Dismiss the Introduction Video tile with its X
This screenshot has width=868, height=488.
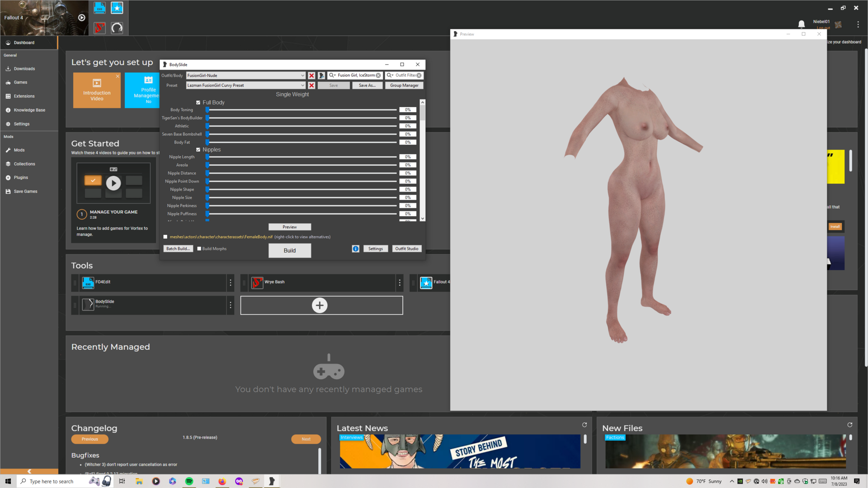(x=118, y=76)
